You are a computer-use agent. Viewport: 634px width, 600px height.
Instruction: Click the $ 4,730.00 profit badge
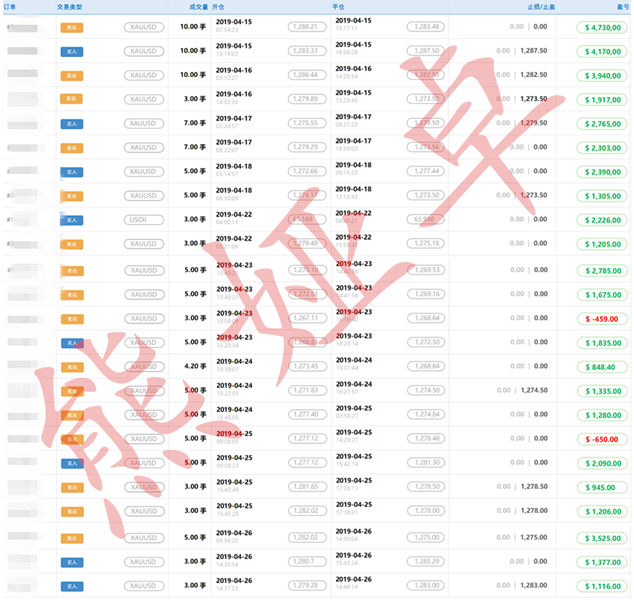click(602, 27)
